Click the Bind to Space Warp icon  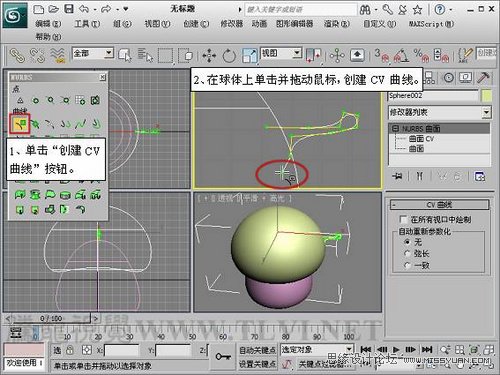point(58,55)
